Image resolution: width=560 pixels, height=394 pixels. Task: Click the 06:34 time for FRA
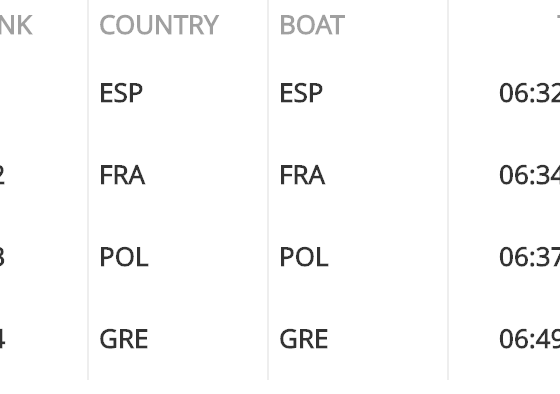[x=530, y=175]
